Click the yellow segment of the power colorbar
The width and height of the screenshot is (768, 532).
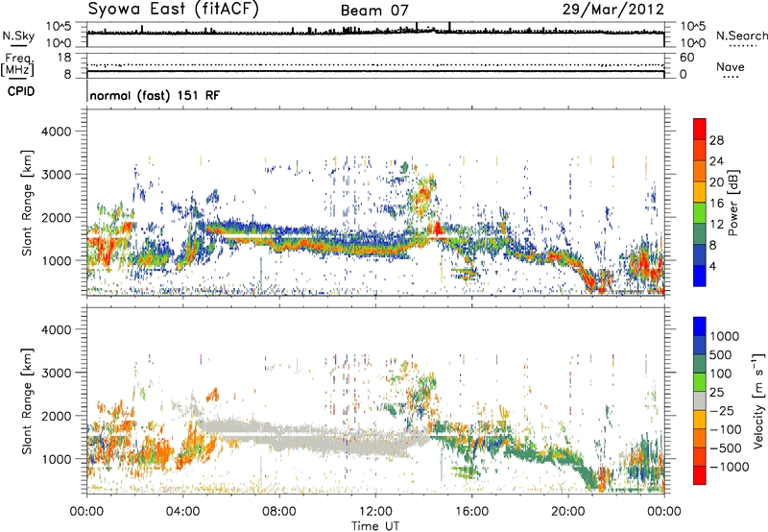pos(700,192)
